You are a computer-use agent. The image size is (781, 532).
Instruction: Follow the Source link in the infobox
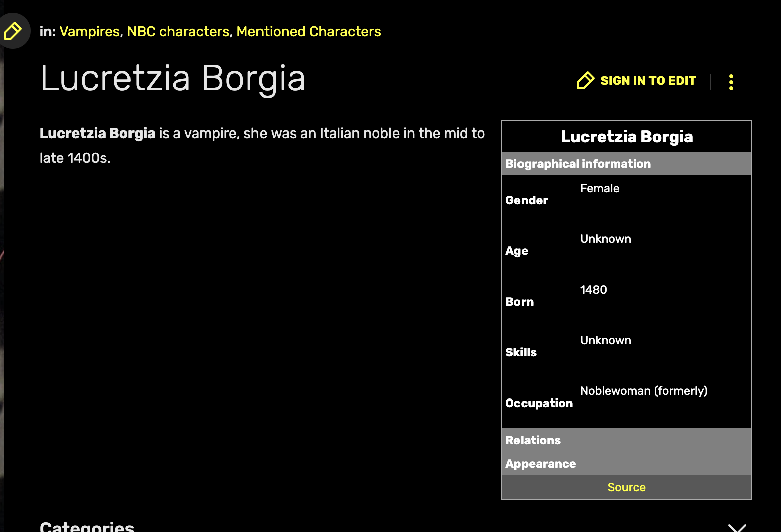coord(626,487)
